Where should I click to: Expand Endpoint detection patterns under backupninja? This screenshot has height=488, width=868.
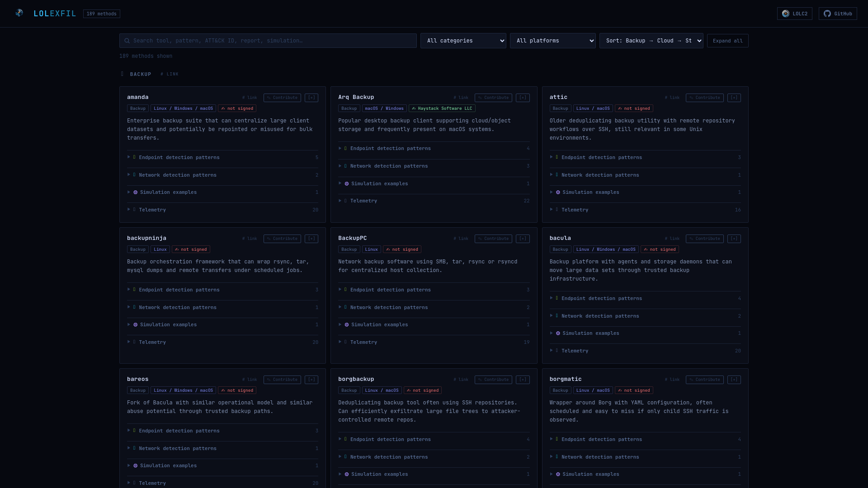point(179,290)
